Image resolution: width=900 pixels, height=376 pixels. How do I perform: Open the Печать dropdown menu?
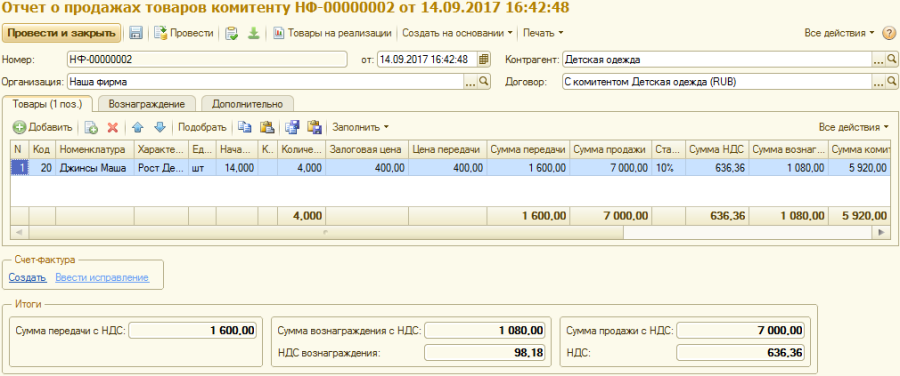point(542,33)
